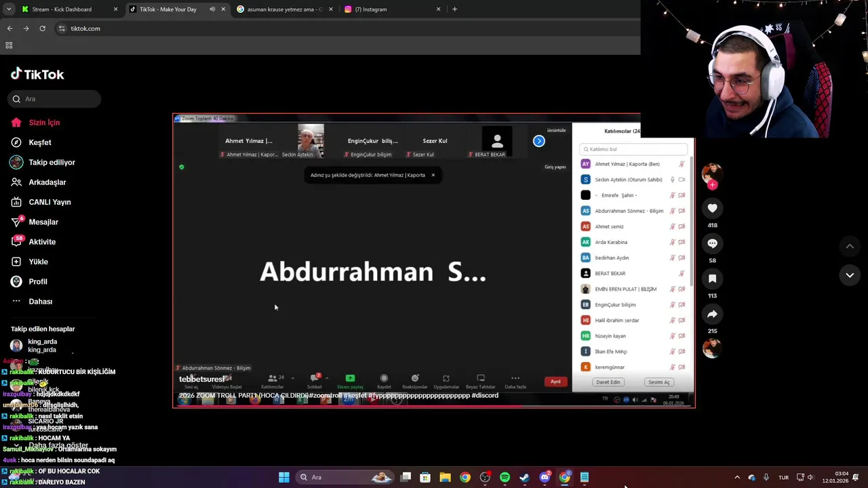Close the Instagram browser tab

438,9
